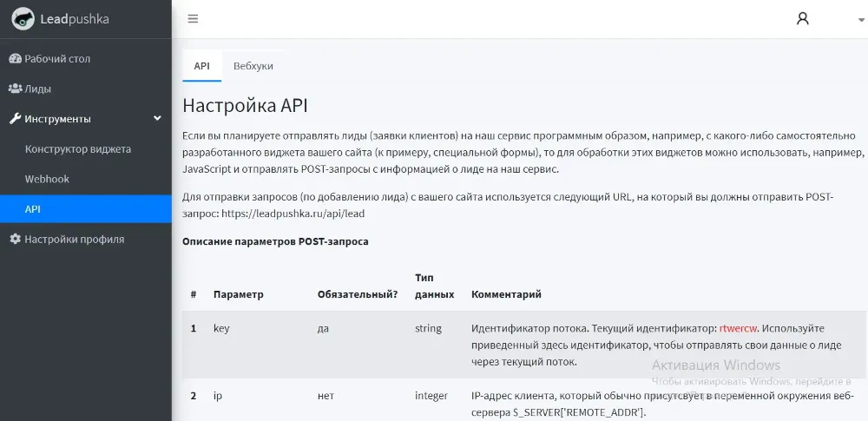Click the gear icon beside Настройки профиля

coord(15,240)
